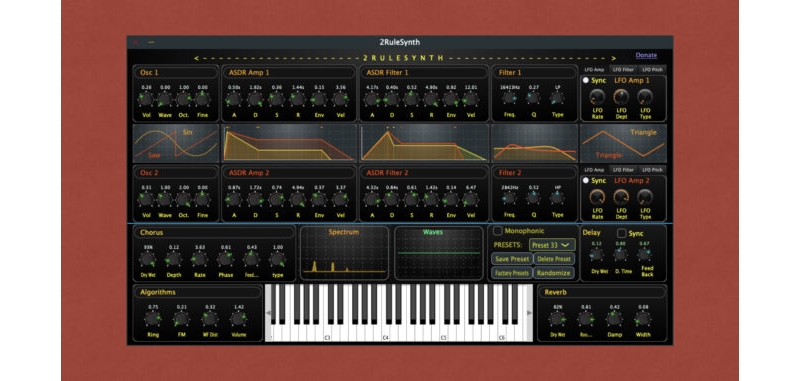
Task: Click the Chorus Rate knob
Action: tap(199, 259)
